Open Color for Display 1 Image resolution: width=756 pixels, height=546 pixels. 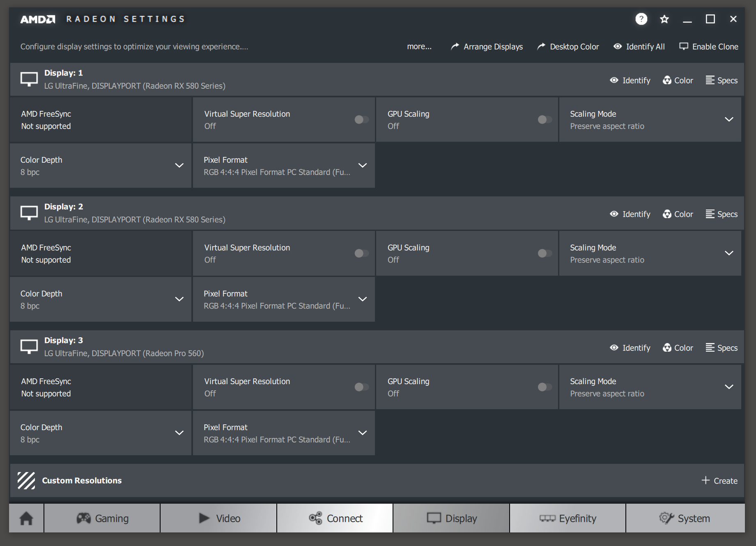[x=678, y=81]
